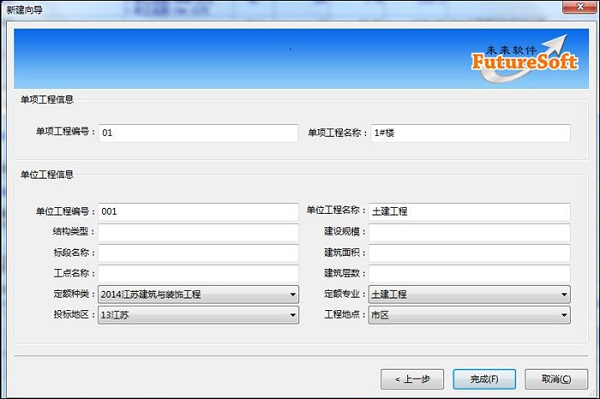Focus the 单位工程名称 field
Viewport: 600px width, 399px height.
pos(469,212)
